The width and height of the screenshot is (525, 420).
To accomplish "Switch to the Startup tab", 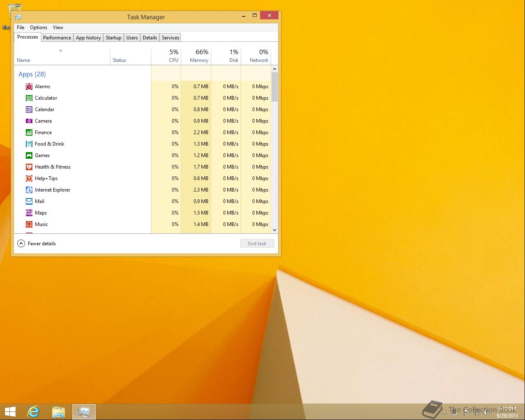I will pyautogui.click(x=114, y=38).
